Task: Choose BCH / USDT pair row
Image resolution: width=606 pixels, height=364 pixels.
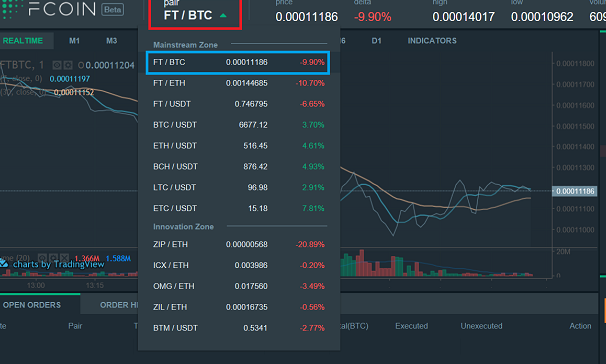Action: pos(239,167)
